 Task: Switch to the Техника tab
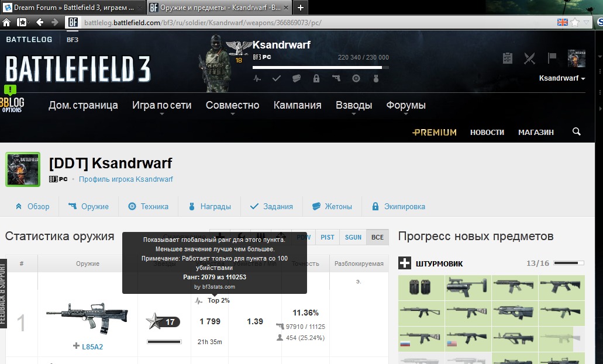pyautogui.click(x=148, y=206)
